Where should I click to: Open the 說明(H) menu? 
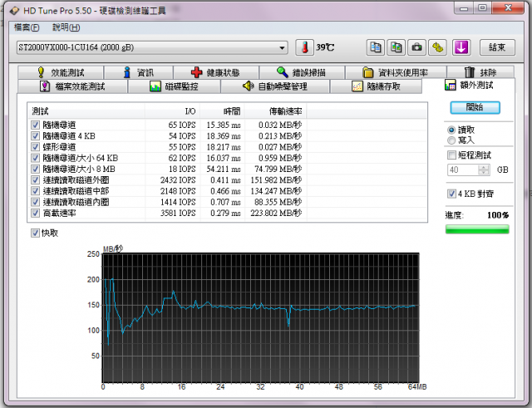66,27
